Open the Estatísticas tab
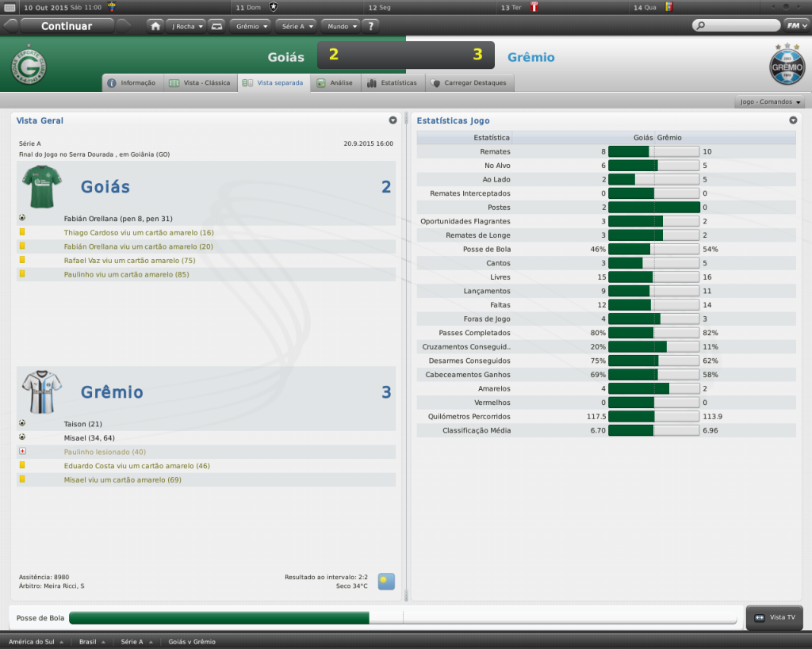812x649 pixels. pos(392,82)
